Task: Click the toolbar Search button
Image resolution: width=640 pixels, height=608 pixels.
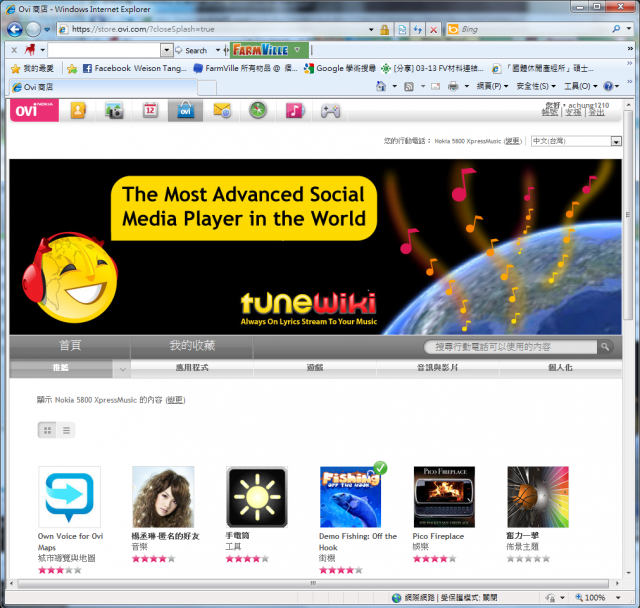Action: coord(192,51)
